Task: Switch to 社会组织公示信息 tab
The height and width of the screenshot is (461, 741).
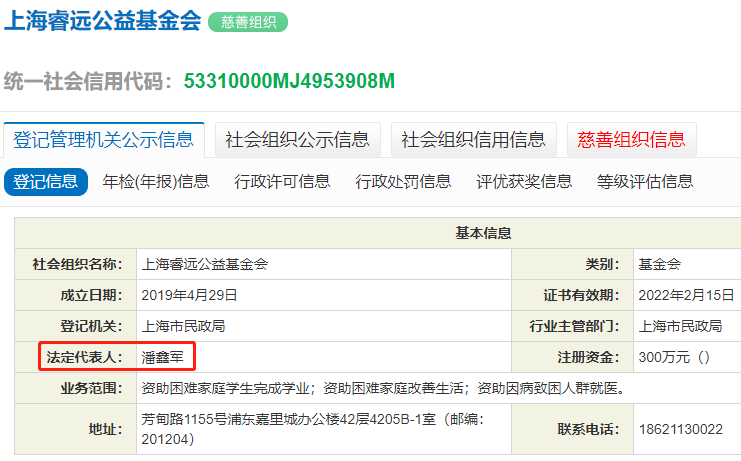Action: [x=298, y=140]
